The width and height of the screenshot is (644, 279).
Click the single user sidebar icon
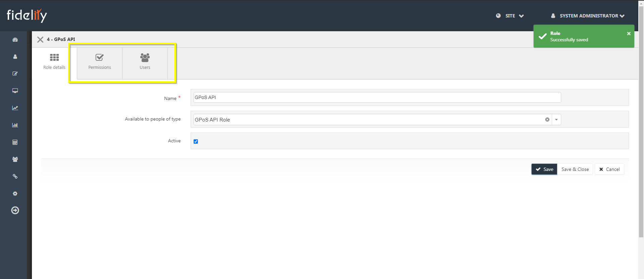tap(15, 57)
